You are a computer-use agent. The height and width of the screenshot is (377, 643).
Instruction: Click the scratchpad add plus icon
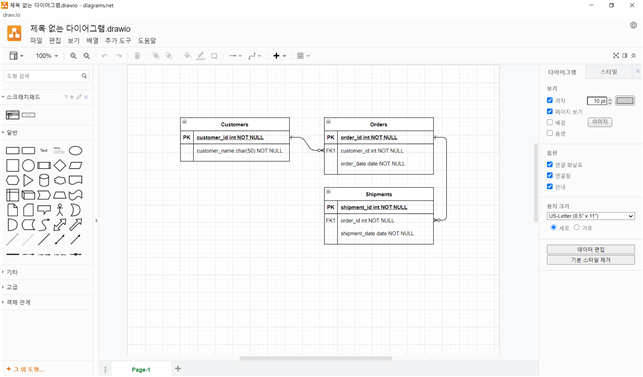coord(72,97)
